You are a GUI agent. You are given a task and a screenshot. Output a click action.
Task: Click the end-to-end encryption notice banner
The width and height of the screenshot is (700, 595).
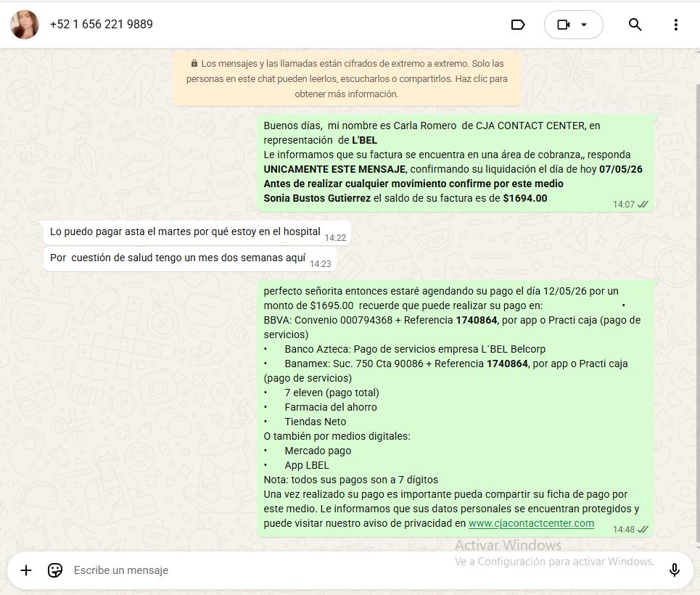(x=347, y=78)
